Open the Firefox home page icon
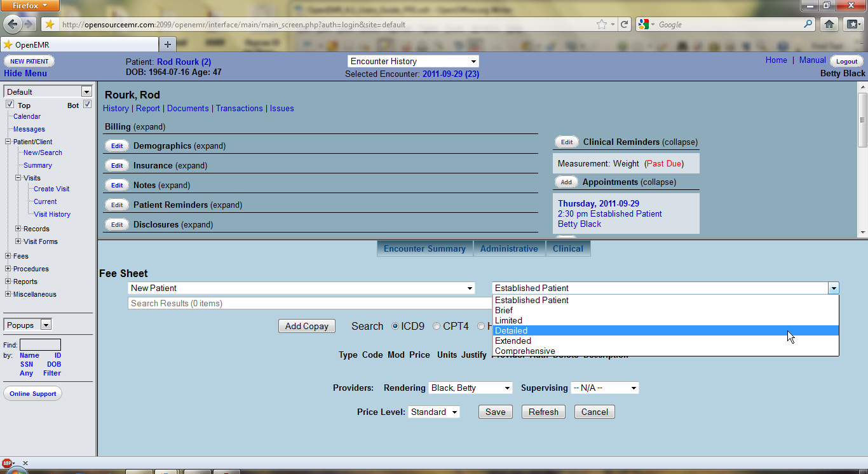868x474 pixels. [829, 24]
